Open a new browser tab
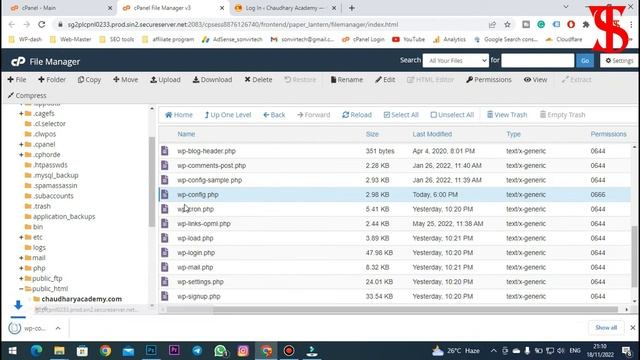This screenshot has width=640, height=360. pyautogui.click(x=351, y=8)
